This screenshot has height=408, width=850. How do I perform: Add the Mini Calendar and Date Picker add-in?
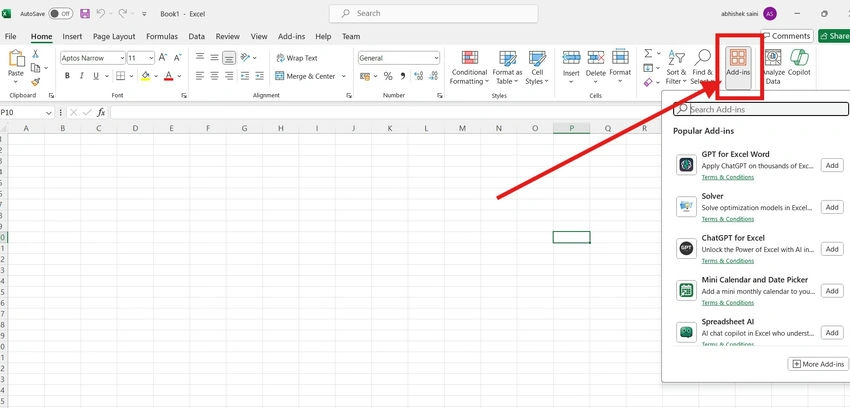[x=832, y=291]
